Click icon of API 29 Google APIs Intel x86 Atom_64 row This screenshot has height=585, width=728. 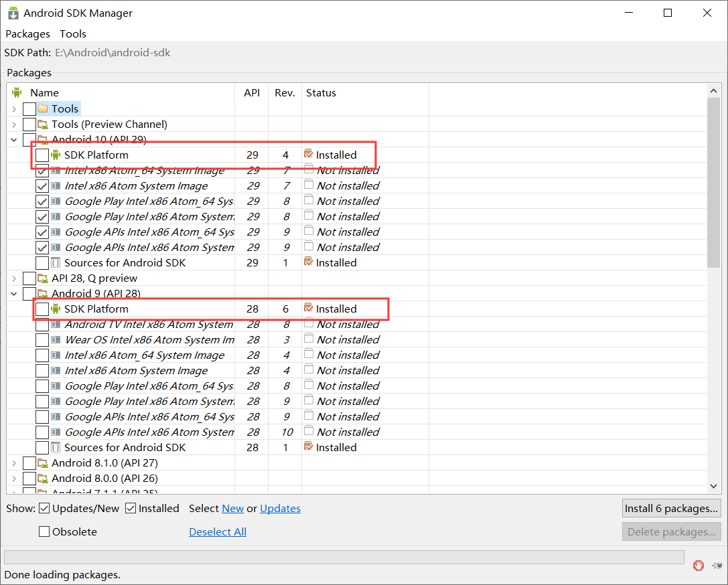56,232
